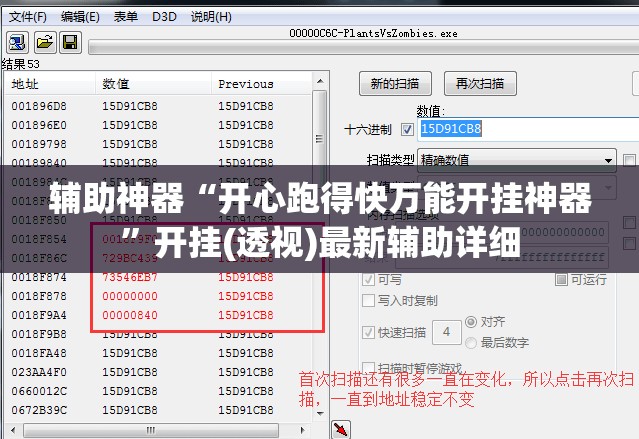Toggle the 十六进制 hex checkbox
639x439 pixels.
point(407,130)
